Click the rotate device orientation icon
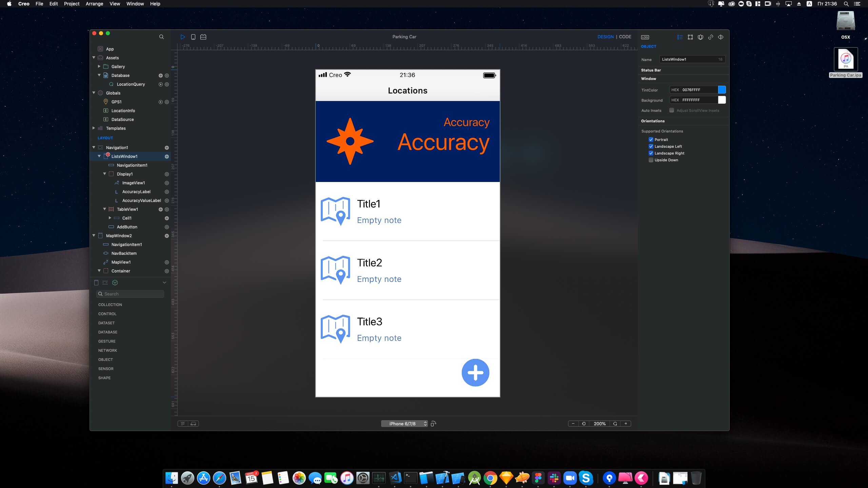 (433, 424)
